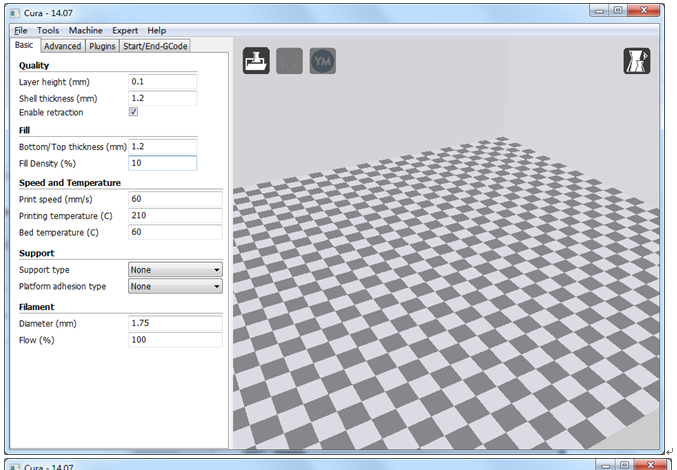This screenshot has height=470, width=677.
Task: Minimize the Cura 14.07 window
Action: click(599, 10)
